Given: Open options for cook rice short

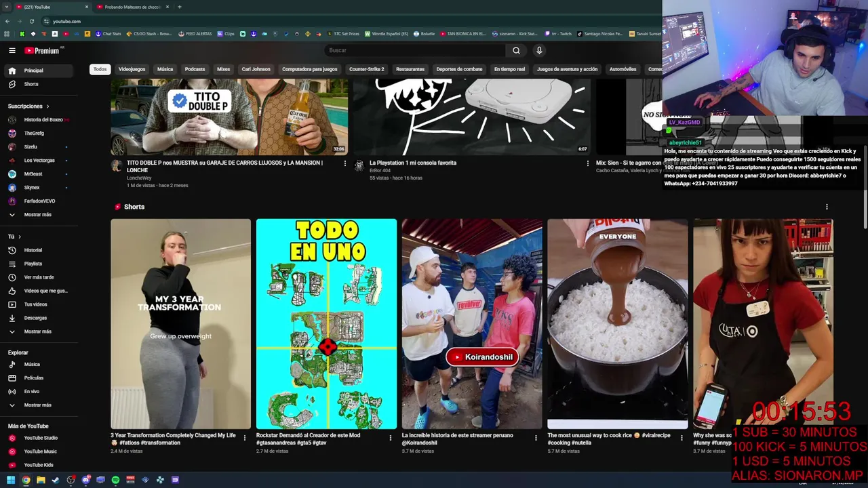Looking at the screenshot, I should (682, 438).
